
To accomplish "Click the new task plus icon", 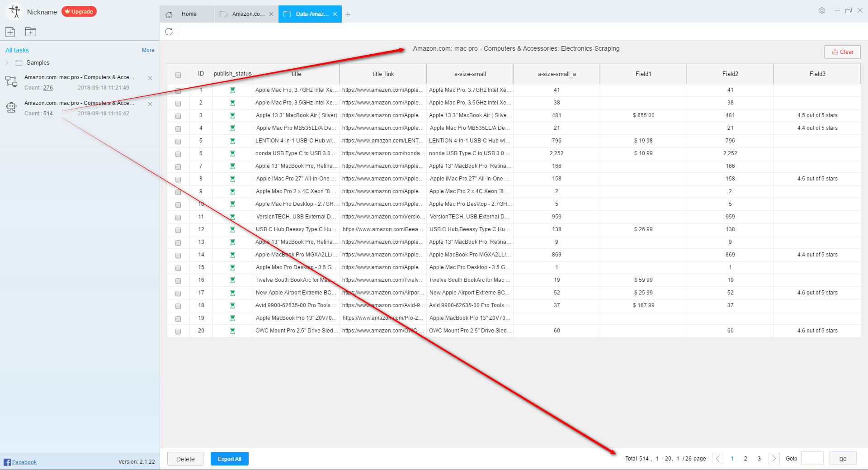I will pos(10,32).
